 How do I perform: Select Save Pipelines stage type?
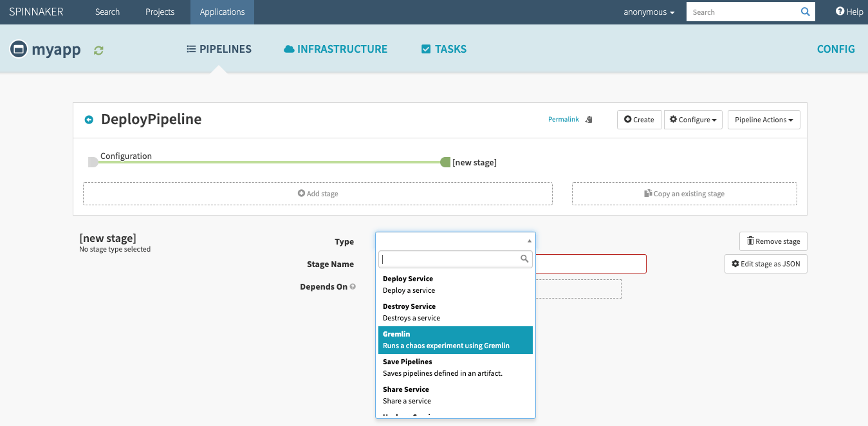pyautogui.click(x=456, y=367)
